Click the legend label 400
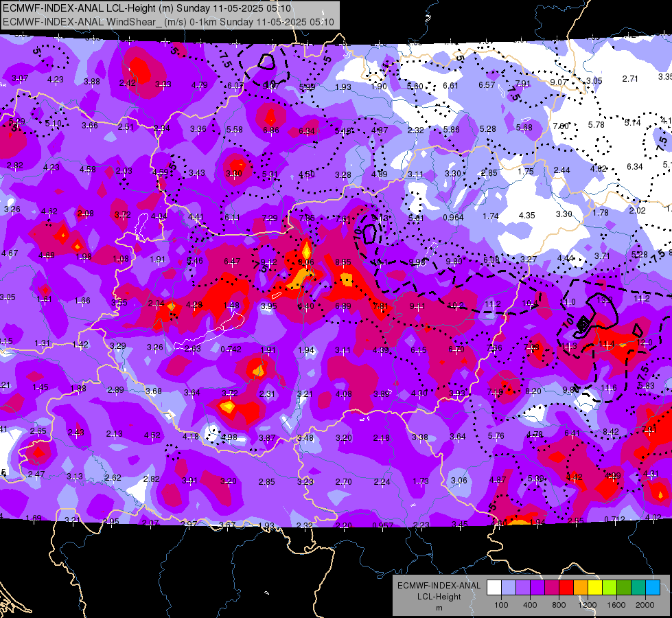This screenshot has height=618, width=672. [x=530, y=605]
